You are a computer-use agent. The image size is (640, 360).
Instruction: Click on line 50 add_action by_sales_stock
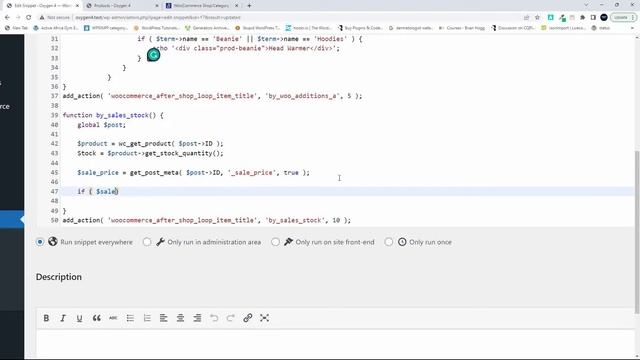[207, 220]
